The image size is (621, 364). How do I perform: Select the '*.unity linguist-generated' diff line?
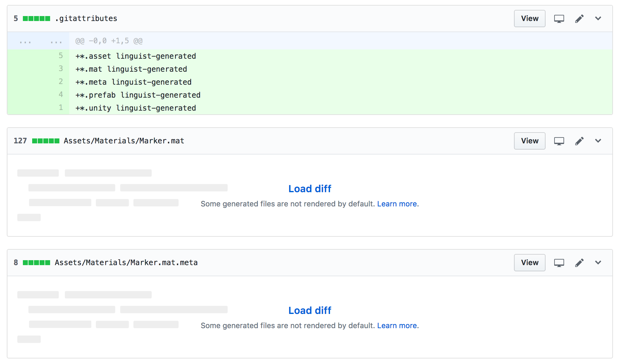tap(310, 108)
